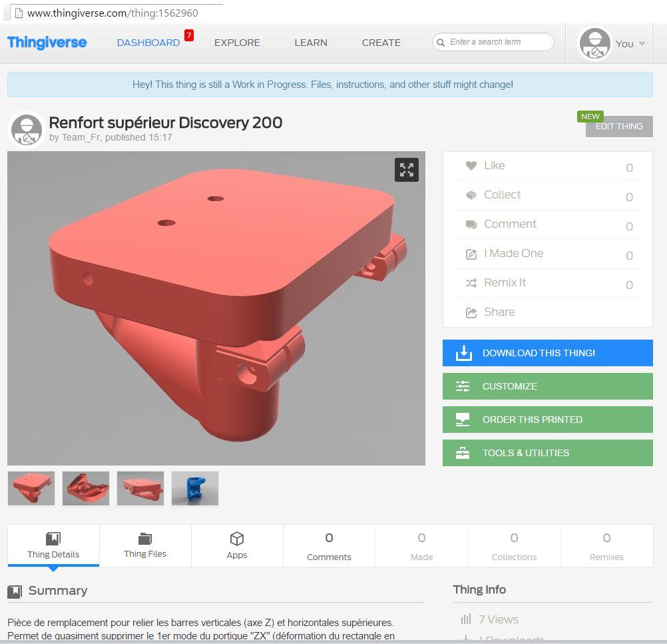Click Download This Thing! button
This screenshot has height=644, width=667.
[x=547, y=353]
